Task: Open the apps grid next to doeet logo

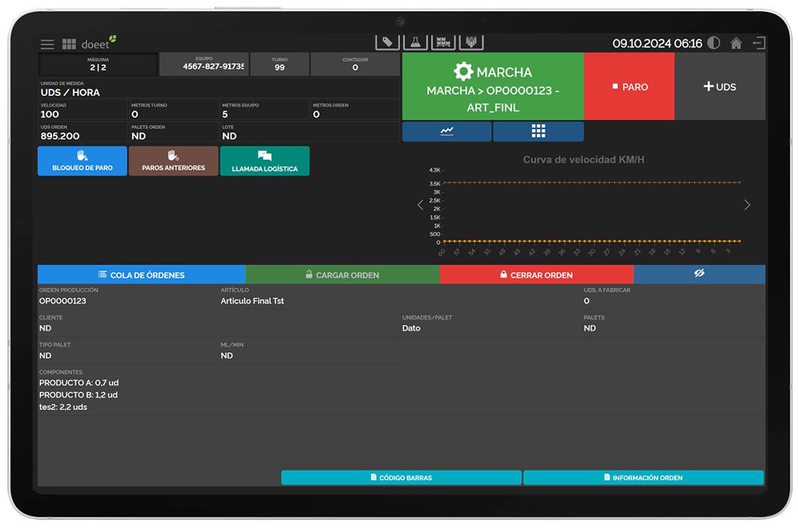Action: [x=69, y=45]
